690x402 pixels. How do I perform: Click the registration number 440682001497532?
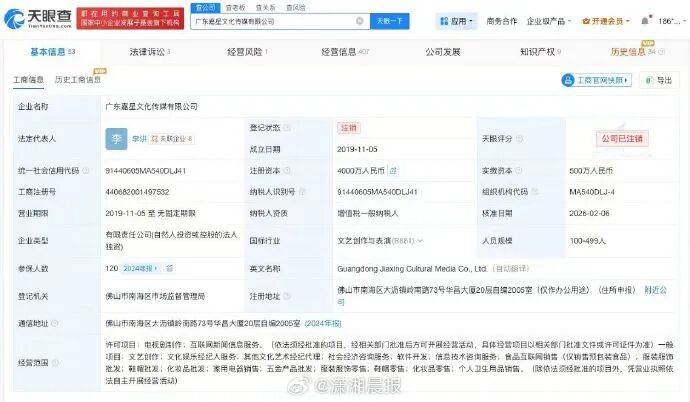(137, 192)
